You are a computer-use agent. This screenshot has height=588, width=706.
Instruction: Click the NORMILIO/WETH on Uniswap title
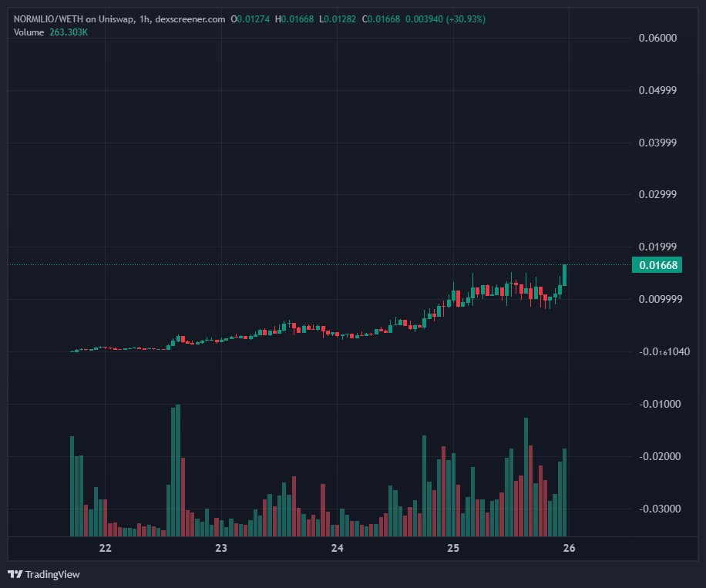click(119, 19)
